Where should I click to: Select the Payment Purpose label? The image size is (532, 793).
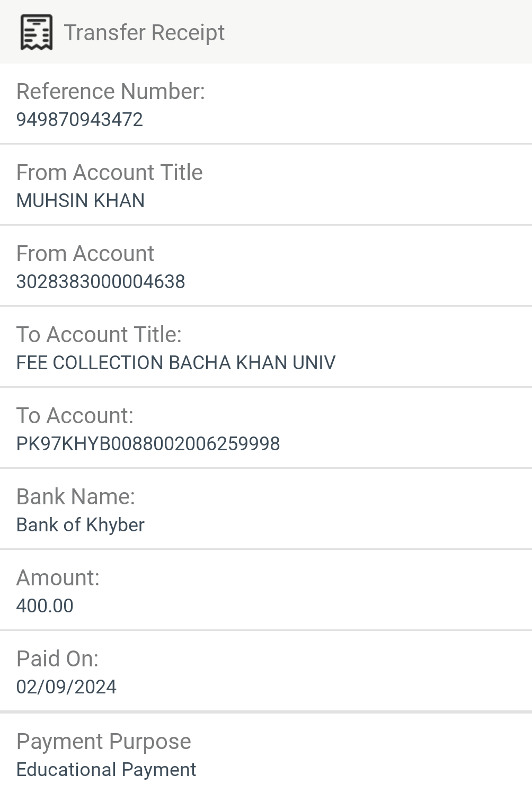click(104, 742)
